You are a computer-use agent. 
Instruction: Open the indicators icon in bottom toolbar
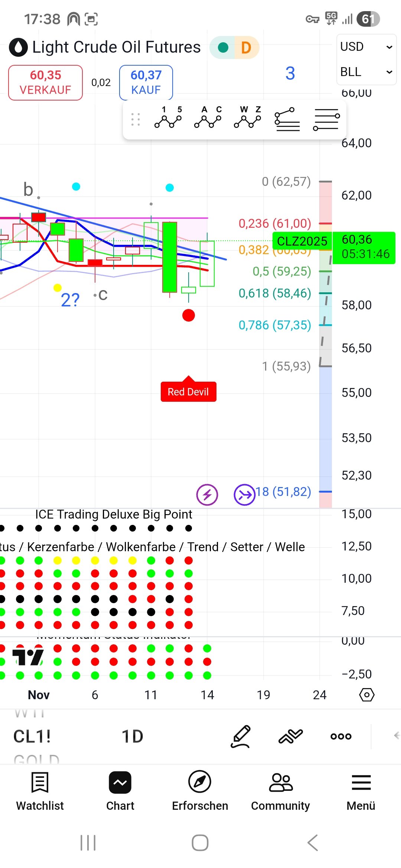290,736
